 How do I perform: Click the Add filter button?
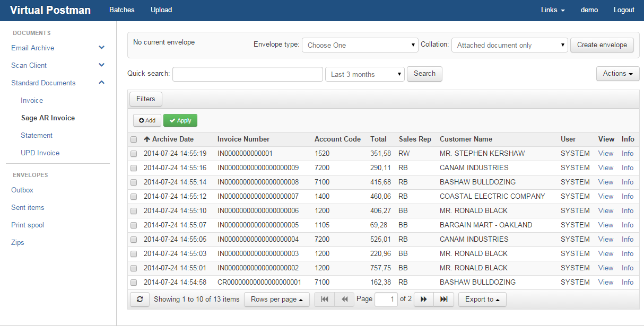(x=147, y=121)
